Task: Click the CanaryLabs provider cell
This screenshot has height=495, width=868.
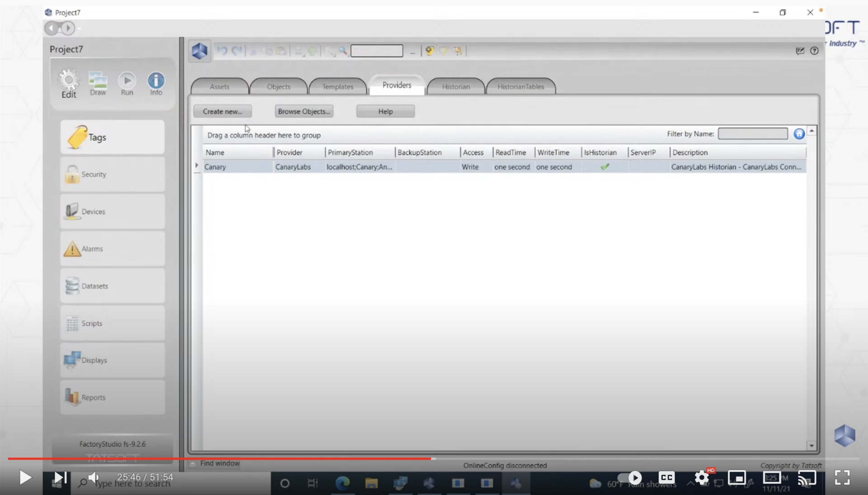Action: 299,167
